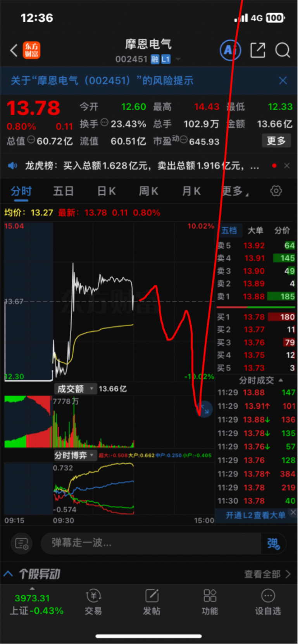Switch to the 日K tab
The width and height of the screenshot is (298, 644).
tap(106, 191)
